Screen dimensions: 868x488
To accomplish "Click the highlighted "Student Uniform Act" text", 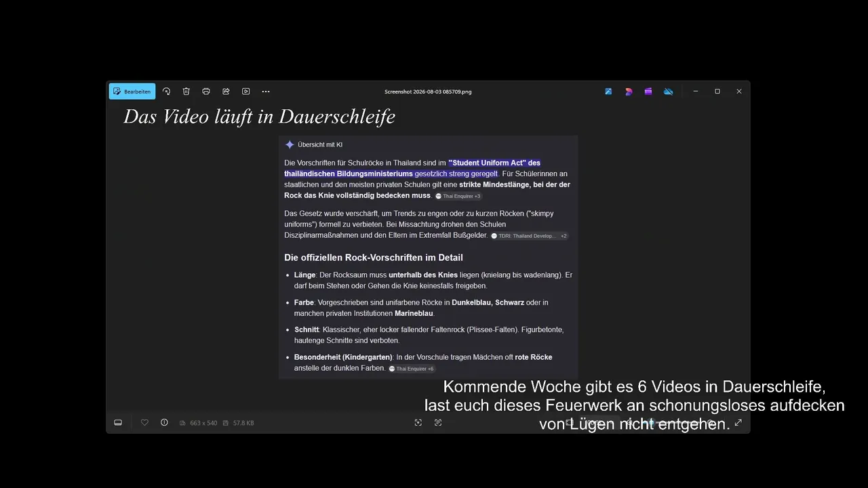I will coord(489,163).
